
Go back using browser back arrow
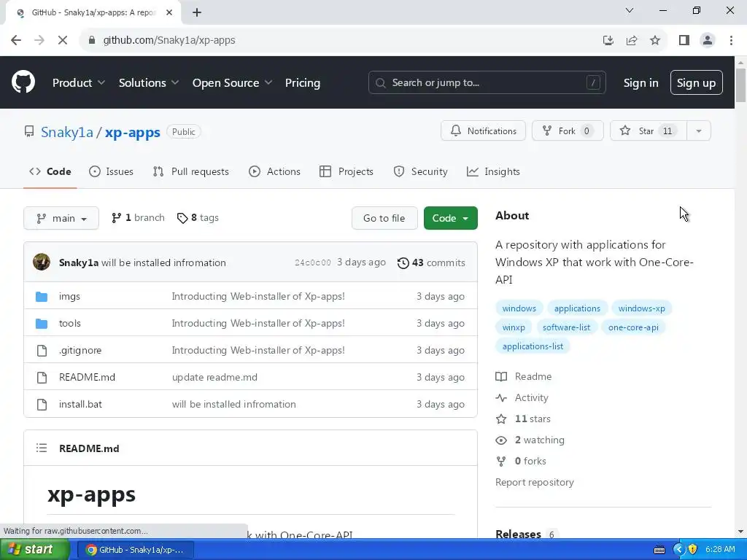point(16,40)
